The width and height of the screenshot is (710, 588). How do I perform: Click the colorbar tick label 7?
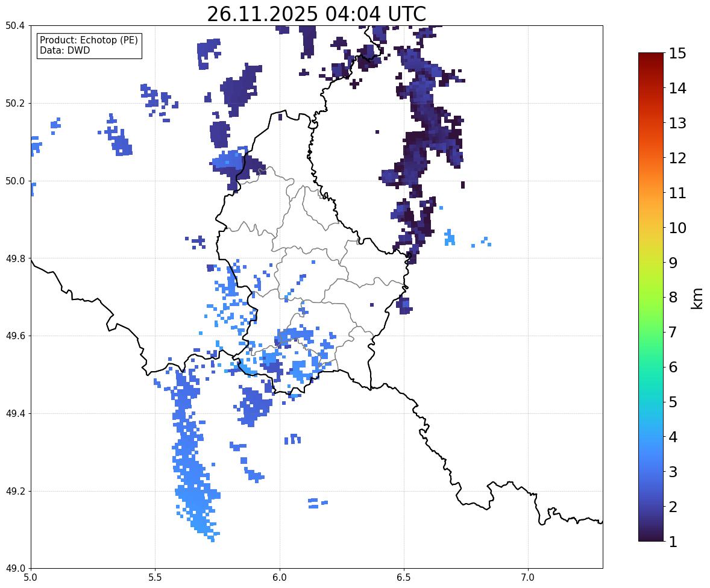coord(673,332)
